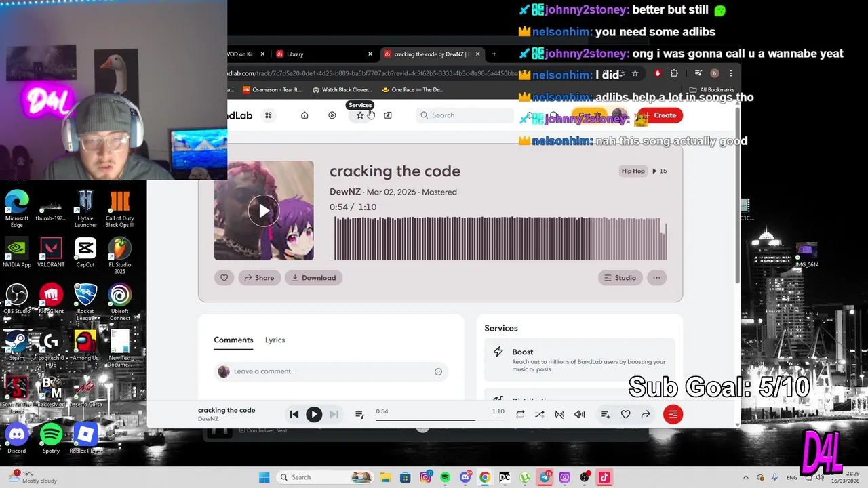Image resolution: width=868 pixels, height=488 pixels.
Task: Open the Discord desktop shortcut
Action: pos(17,439)
